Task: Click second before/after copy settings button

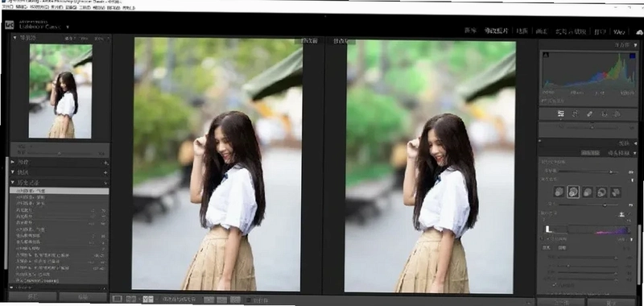Action: tap(222, 300)
